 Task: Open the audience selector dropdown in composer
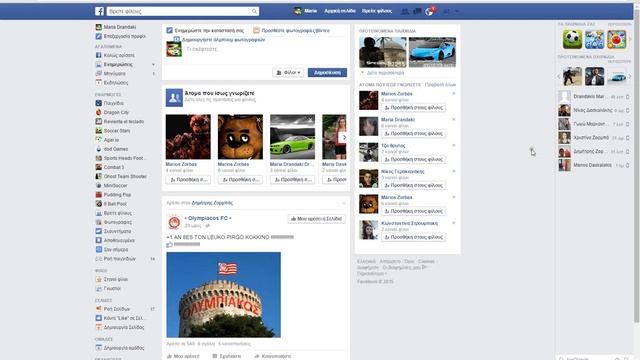[288, 73]
